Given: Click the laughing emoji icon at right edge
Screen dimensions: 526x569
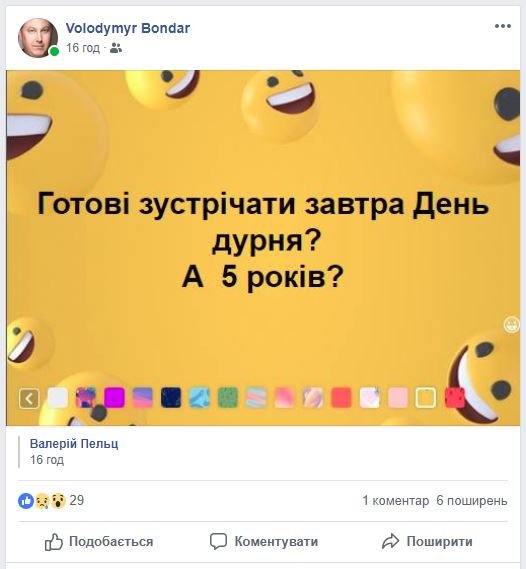Looking at the screenshot, I should pyautogui.click(x=512, y=324).
